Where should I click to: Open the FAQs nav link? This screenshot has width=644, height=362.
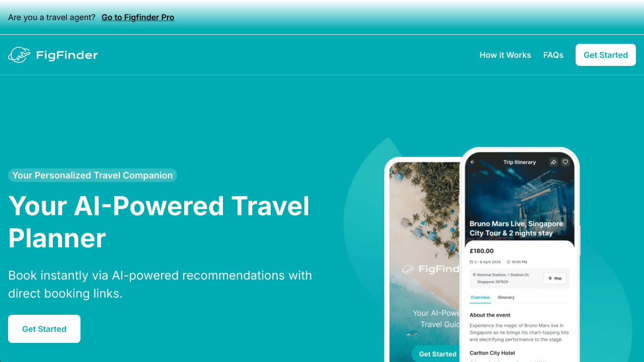tap(553, 55)
